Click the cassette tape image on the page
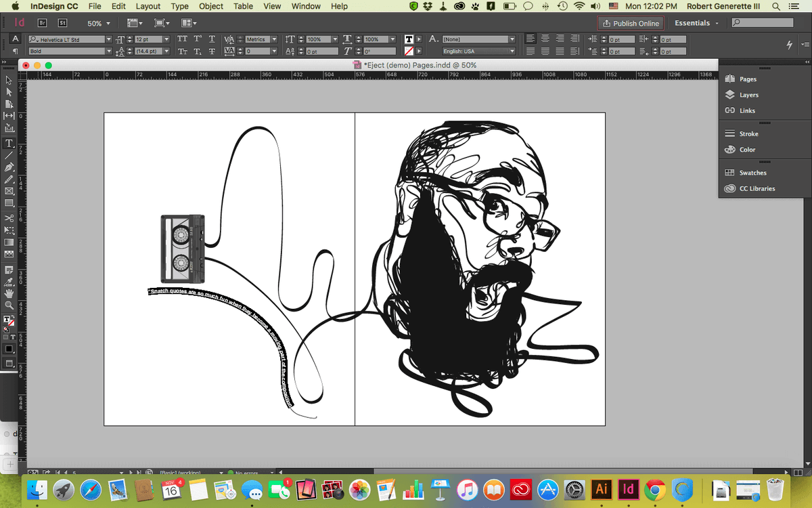Screen dimensions: 812x508 [x=183, y=249]
